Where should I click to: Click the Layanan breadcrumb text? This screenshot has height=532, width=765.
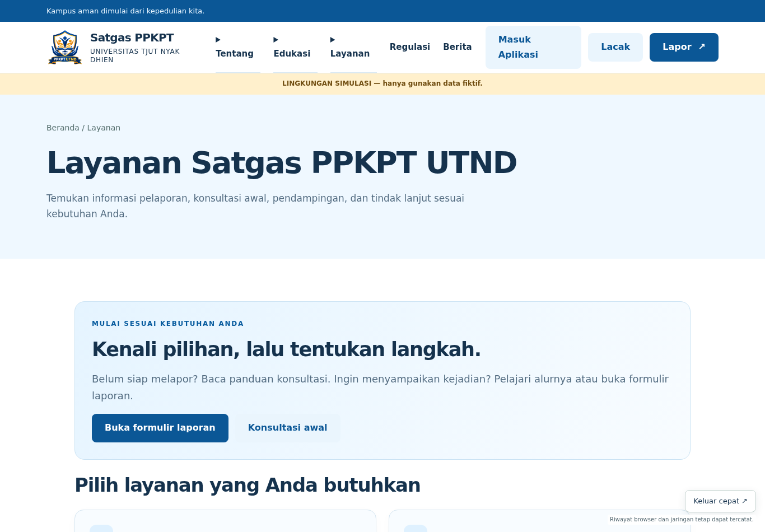[x=104, y=128]
